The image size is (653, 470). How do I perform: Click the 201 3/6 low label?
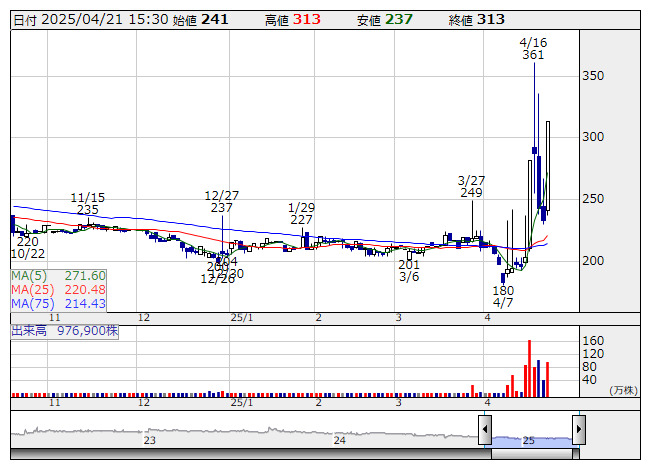[409, 271]
